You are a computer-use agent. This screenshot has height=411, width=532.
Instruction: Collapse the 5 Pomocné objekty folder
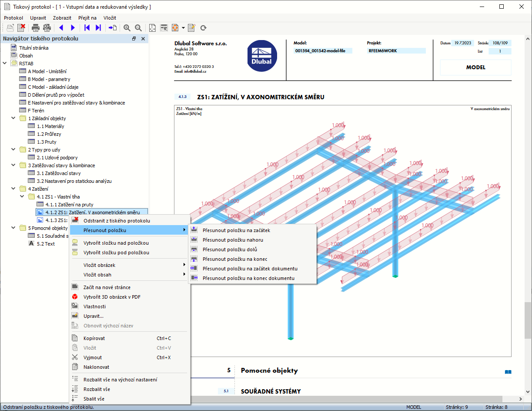tap(13, 228)
